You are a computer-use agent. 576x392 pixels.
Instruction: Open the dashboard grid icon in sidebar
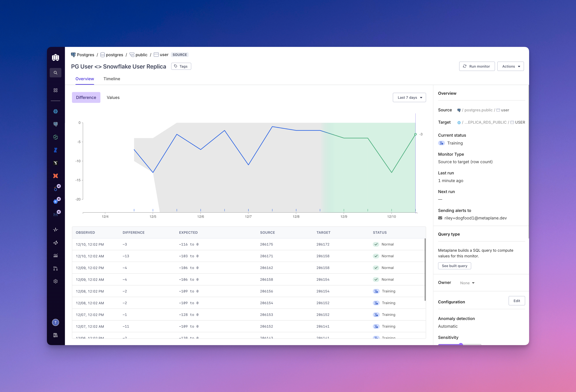pos(56,90)
